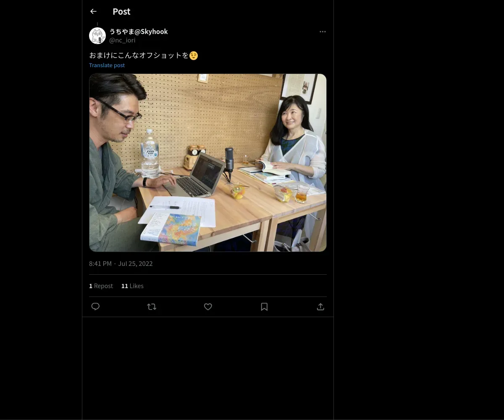Click the Post header title
504x420 pixels.
(121, 12)
